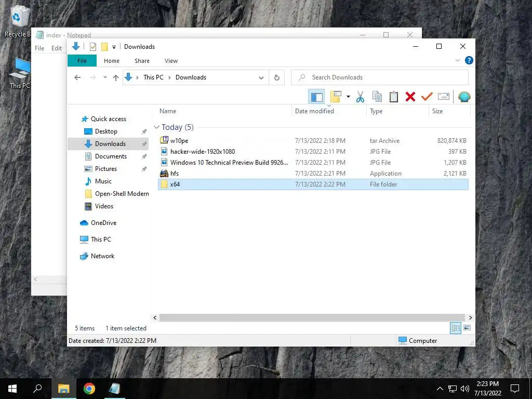Open Pictures in the navigation pane
The height and width of the screenshot is (399, 532).
(x=105, y=169)
